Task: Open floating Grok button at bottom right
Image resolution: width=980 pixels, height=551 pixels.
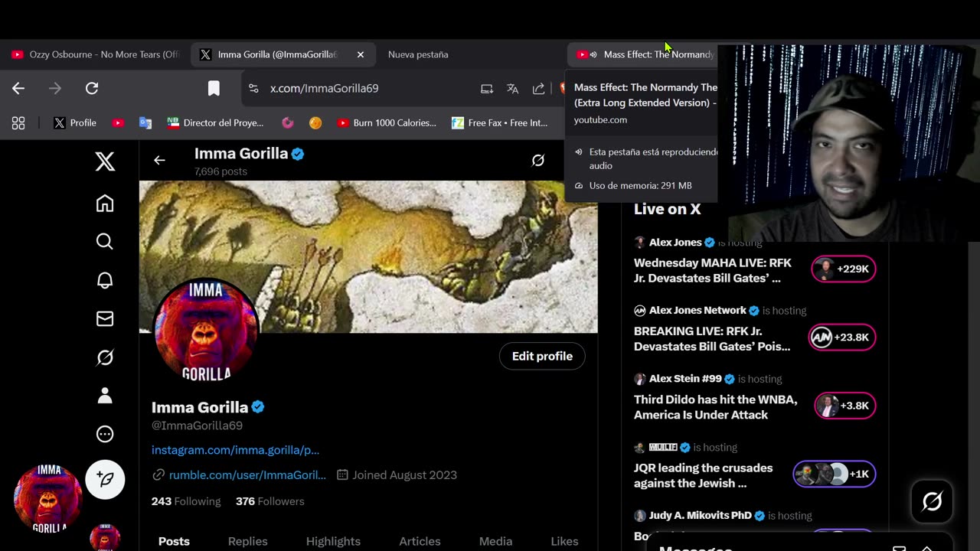Action: pyautogui.click(x=932, y=501)
